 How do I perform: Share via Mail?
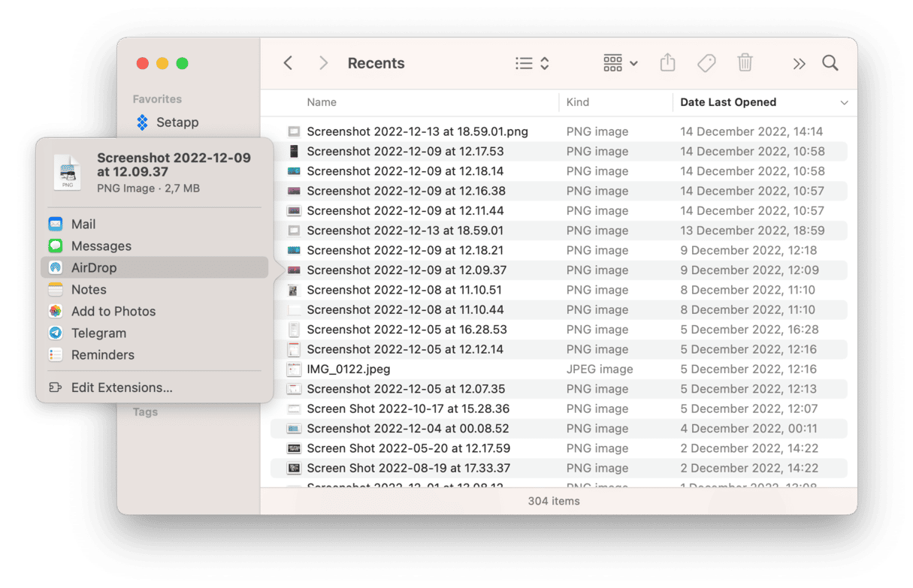(154, 224)
